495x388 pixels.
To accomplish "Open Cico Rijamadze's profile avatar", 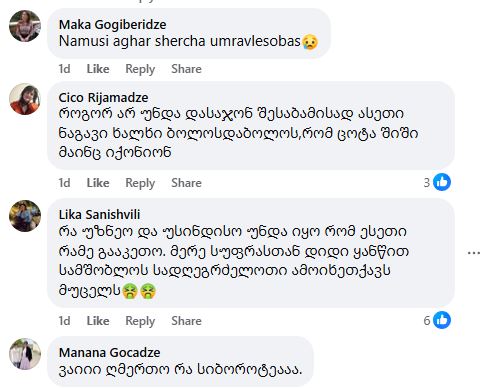I will click(x=25, y=99).
